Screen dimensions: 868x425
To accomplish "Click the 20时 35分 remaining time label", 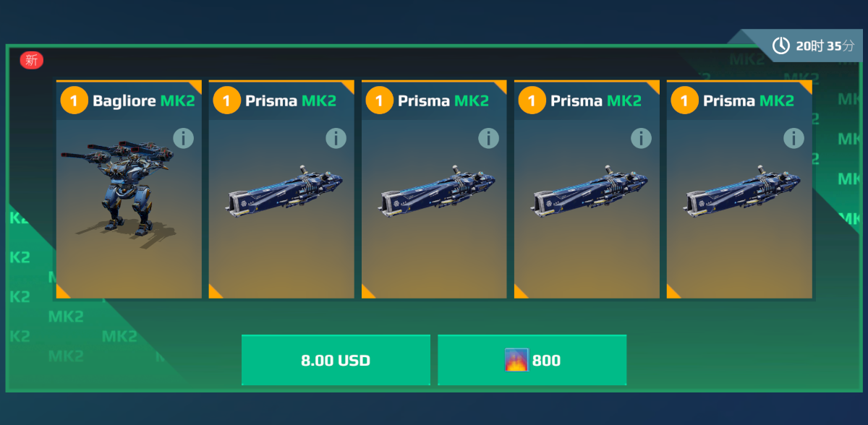I will 825,46.
